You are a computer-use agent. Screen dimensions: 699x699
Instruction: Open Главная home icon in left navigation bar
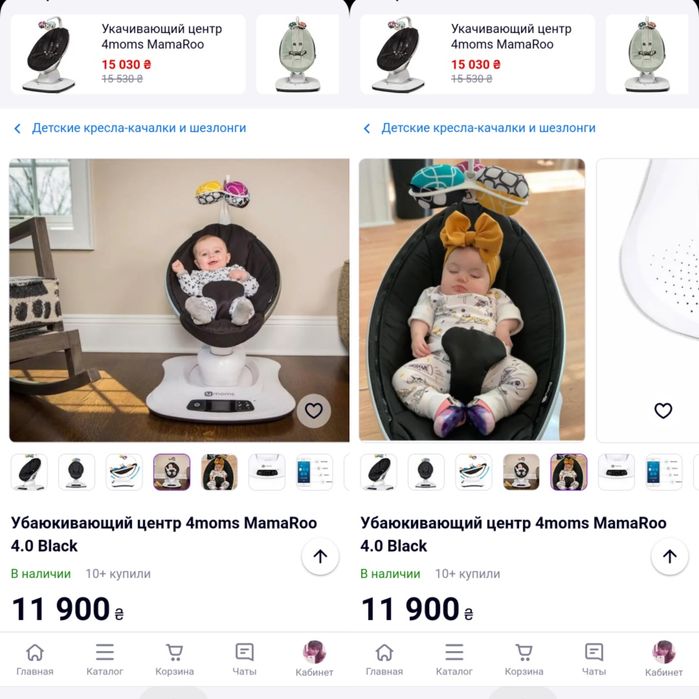tap(35, 659)
